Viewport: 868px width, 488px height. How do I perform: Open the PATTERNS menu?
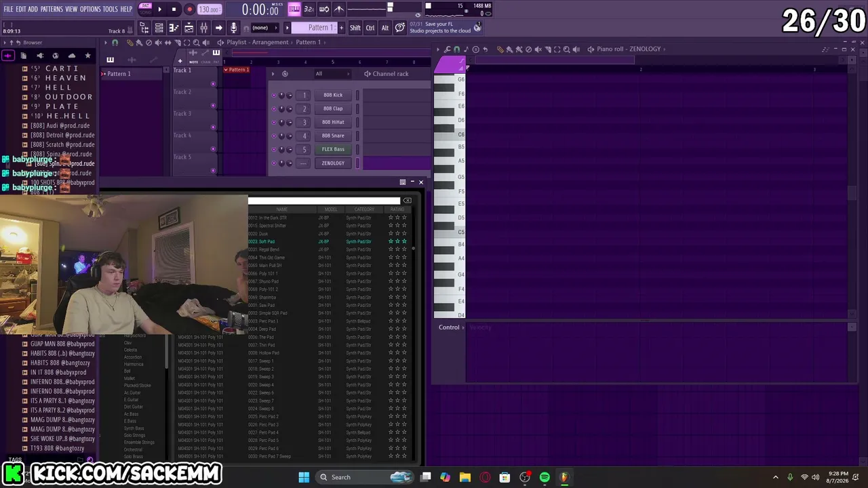point(52,9)
